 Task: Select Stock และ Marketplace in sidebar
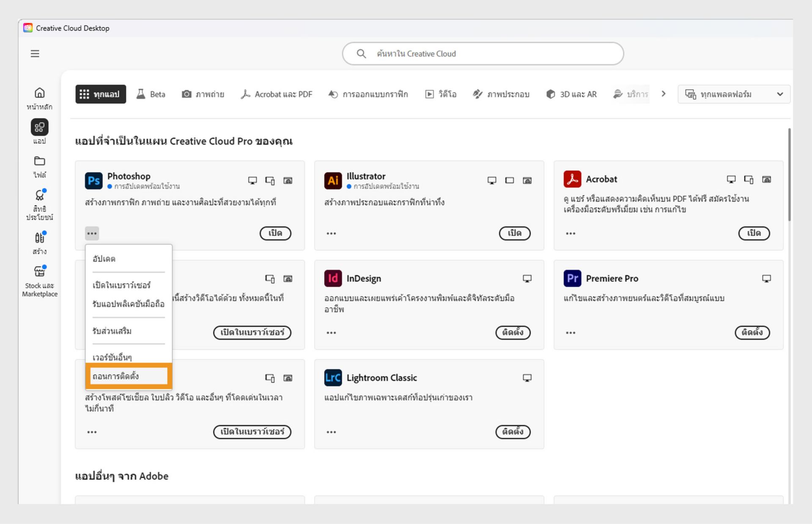point(39,271)
